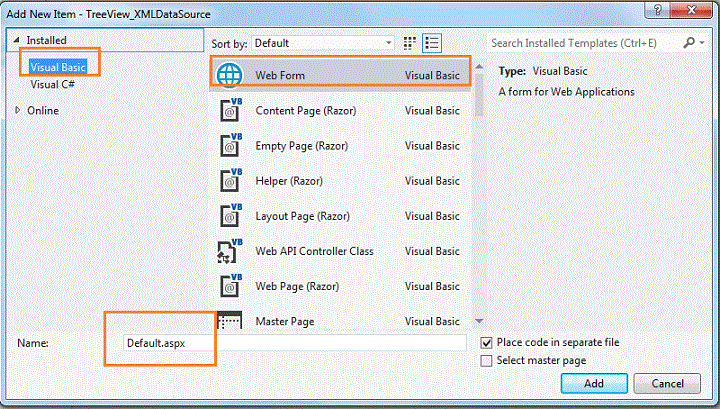
Task: Select the Master Page template name
Action: click(x=285, y=321)
